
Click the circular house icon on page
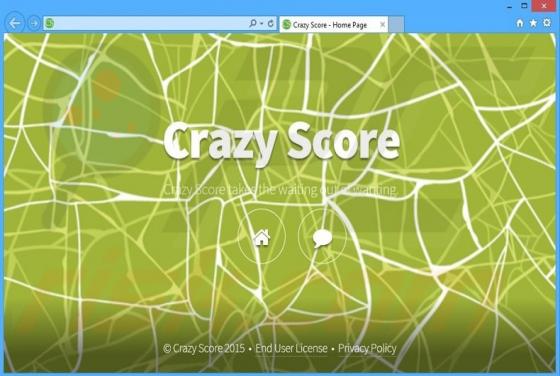click(262, 237)
